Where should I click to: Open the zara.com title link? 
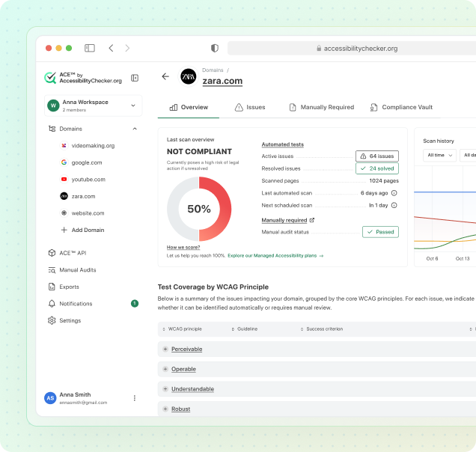tap(222, 81)
